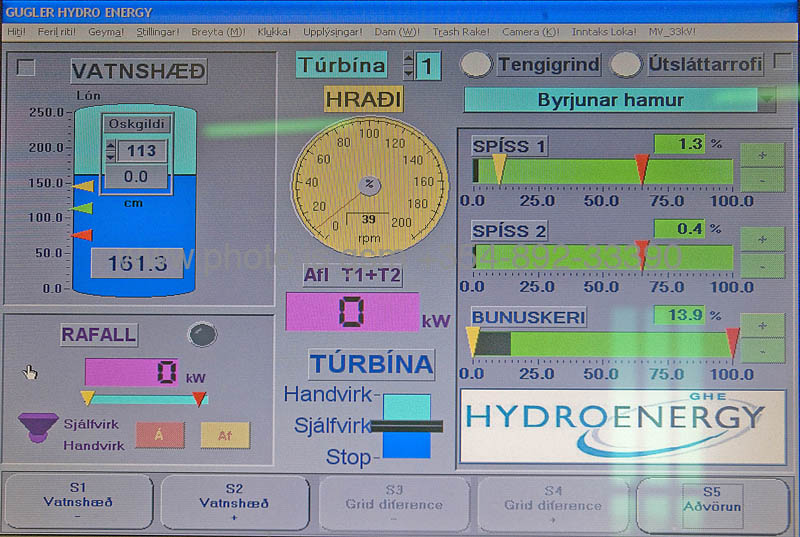This screenshot has height=537, width=800.
Task: Click the 161.3 water level readout
Action: point(137,263)
